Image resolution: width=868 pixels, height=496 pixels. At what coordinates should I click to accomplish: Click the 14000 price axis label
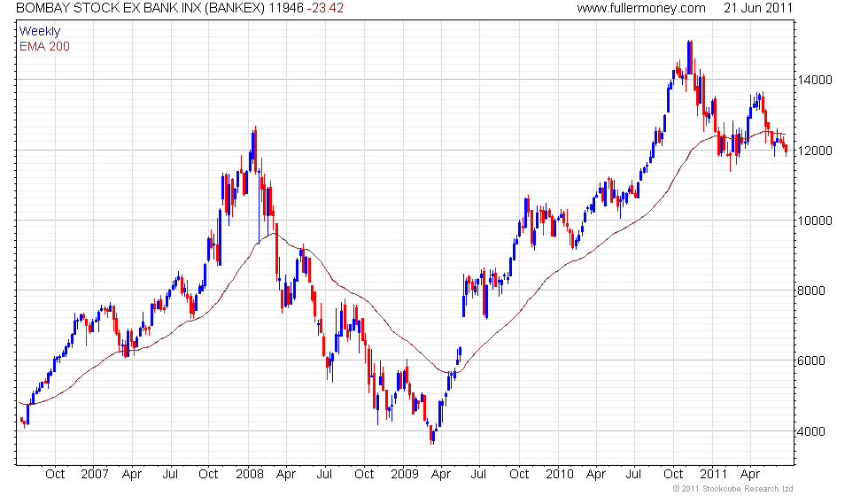814,81
